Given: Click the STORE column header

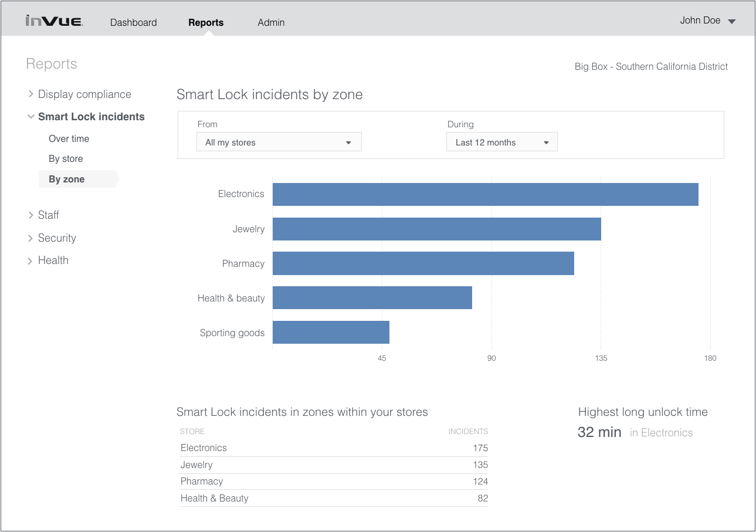Looking at the screenshot, I should point(192,432).
